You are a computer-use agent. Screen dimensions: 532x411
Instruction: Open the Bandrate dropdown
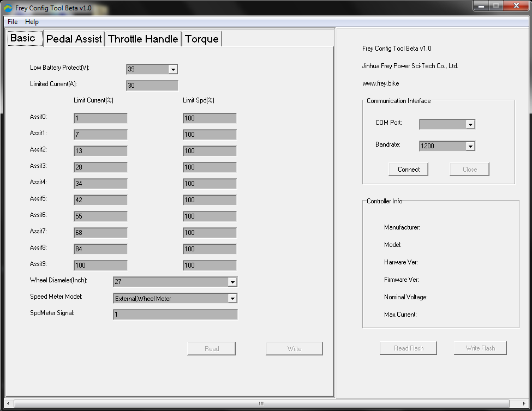click(470, 146)
